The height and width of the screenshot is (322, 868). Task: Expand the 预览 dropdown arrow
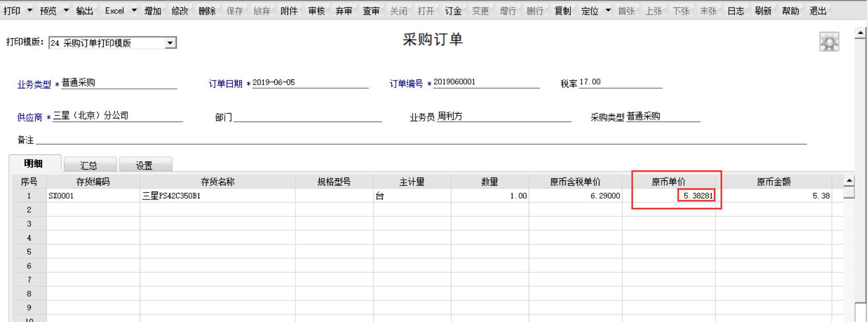click(66, 11)
